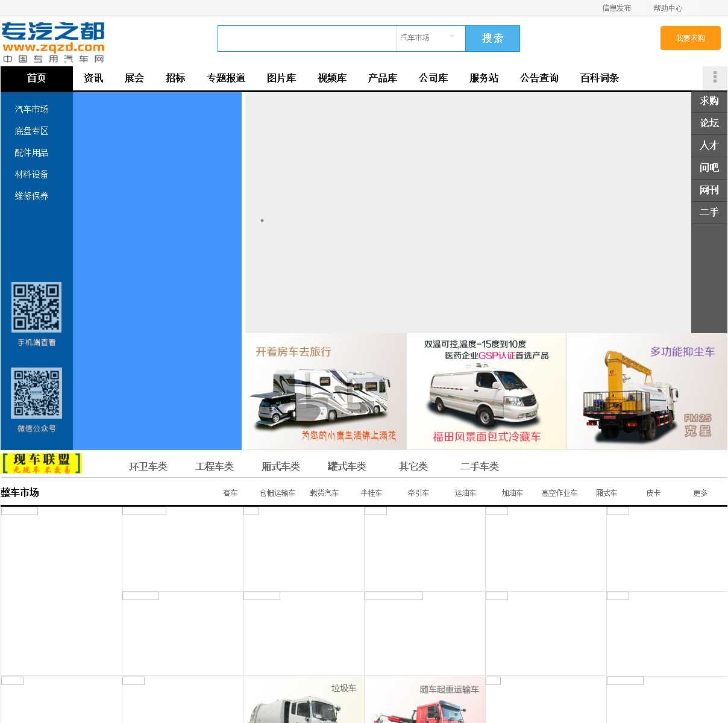Open the 开着房车去旅行 RV banner
The height and width of the screenshot is (723, 728).
click(325, 392)
